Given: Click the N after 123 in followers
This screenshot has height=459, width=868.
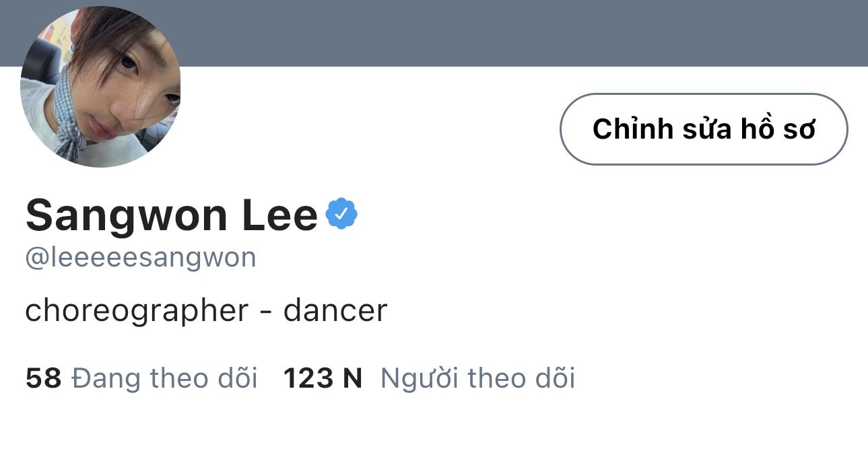Looking at the screenshot, I should 352,378.
